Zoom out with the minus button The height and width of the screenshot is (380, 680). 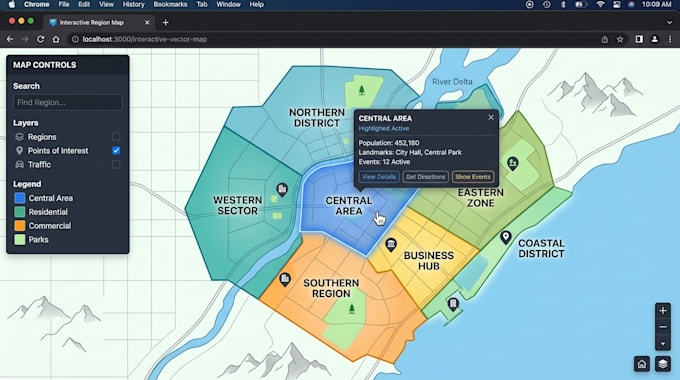point(663,327)
